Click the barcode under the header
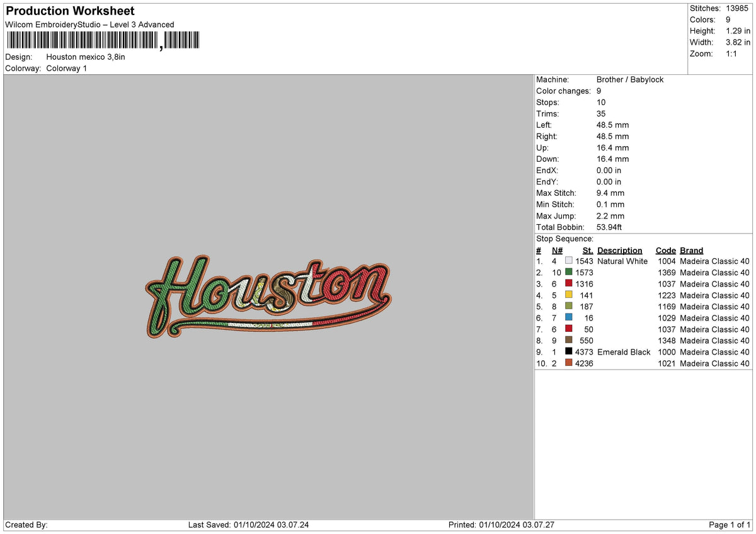The width and height of the screenshot is (756, 534). [103, 41]
